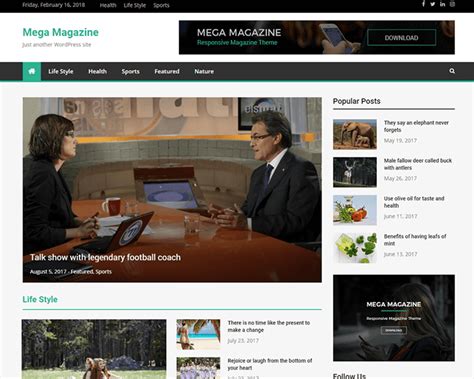Click the Mega Magazine site title
Viewport: 474px width, 379px height.
coord(61,32)
